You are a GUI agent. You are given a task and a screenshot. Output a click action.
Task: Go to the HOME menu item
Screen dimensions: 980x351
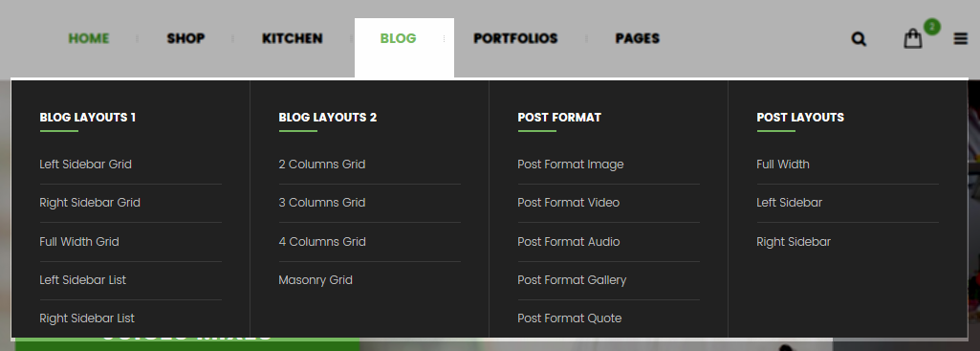89,39
